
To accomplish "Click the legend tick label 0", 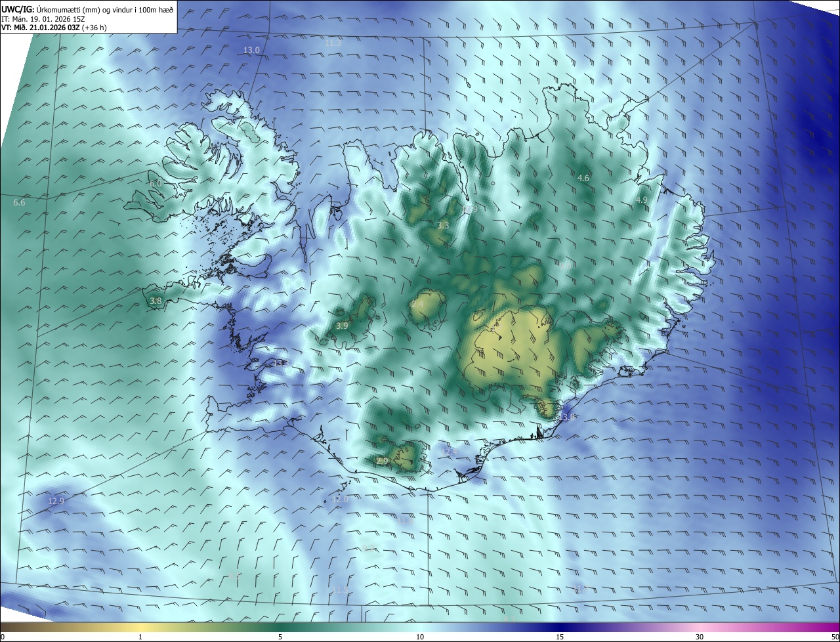I will (x=3, y=637).
